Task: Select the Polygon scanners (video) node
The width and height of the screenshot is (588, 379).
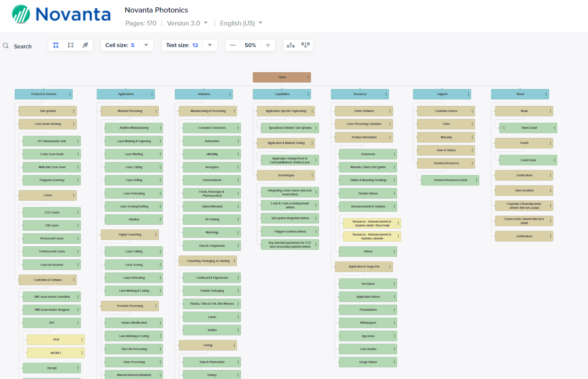Action: click(290, 231)
